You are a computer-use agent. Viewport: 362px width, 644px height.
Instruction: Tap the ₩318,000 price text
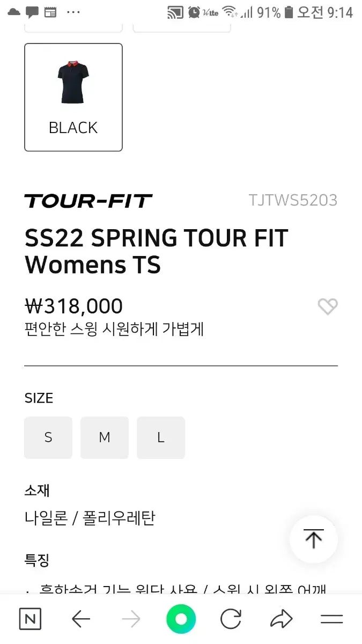pyautogui.click(x=74, y=306)
